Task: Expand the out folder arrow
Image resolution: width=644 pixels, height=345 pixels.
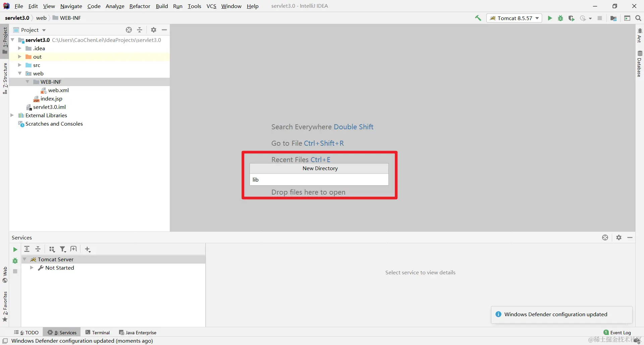Action: [x=19, y=57]
